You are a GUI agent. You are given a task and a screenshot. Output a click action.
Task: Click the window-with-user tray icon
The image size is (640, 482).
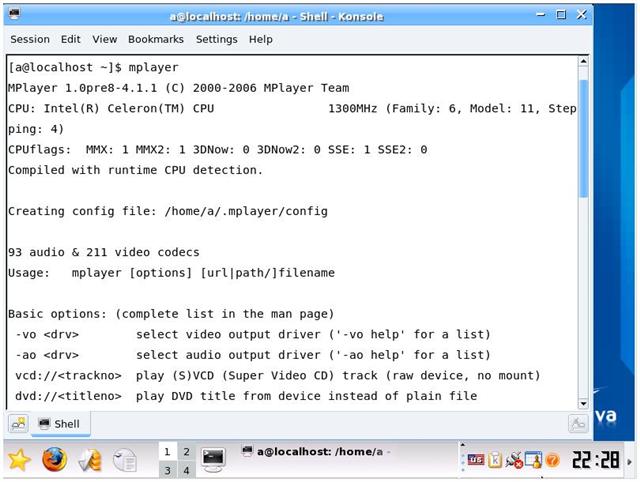coord(533,460)
